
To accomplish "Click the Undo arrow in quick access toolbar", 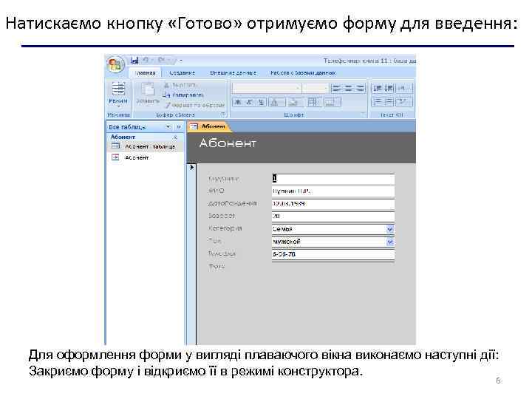I will point(146,61).
